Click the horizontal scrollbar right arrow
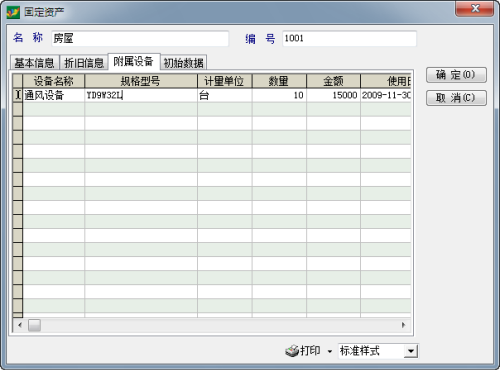Image resolution: width=500 pixels, height=370 pixels. coord(403,325)
